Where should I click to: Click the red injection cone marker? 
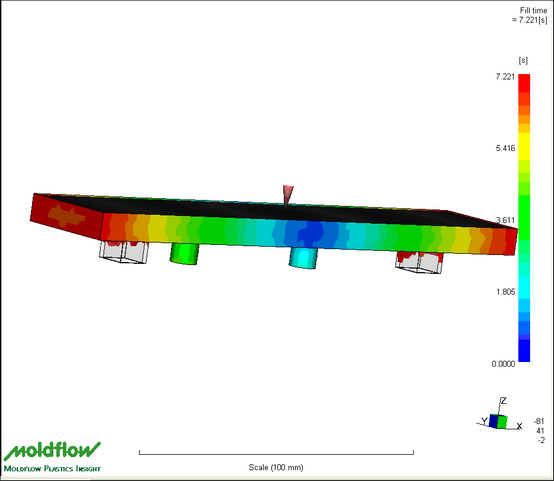tap(288, 195)
